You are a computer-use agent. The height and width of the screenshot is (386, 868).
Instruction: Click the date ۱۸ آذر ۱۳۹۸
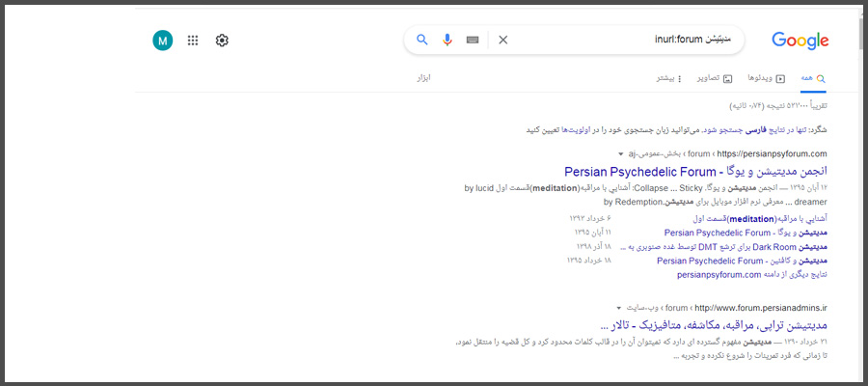click(x=593, y=247)
